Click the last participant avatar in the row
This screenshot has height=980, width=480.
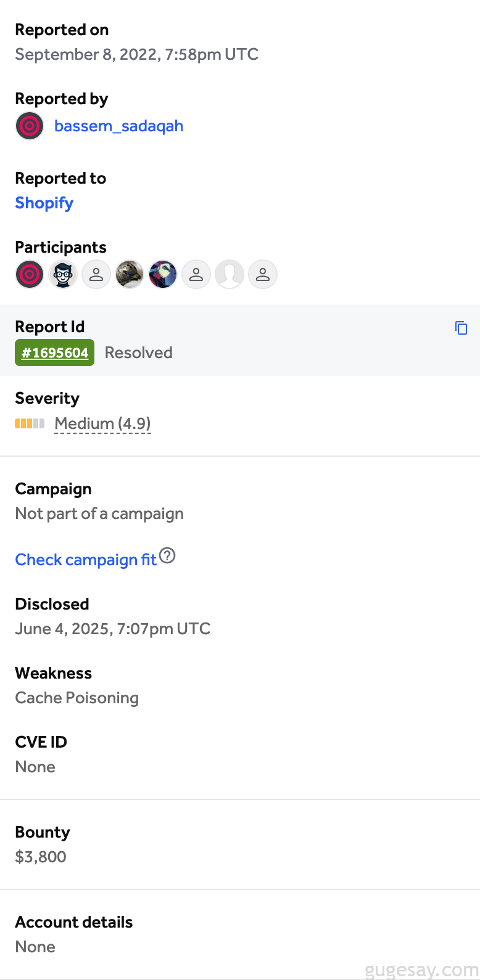click(x=263, y=274)
